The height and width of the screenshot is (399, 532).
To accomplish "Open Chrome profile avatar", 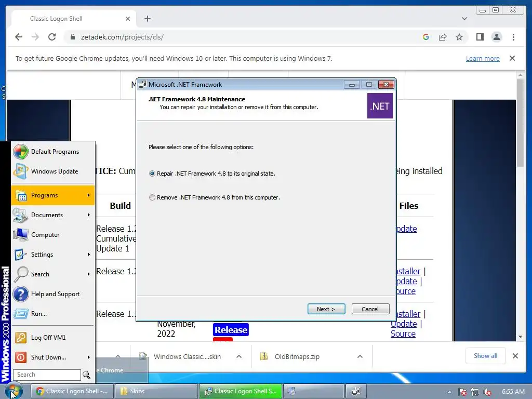I will click(496, 37).
